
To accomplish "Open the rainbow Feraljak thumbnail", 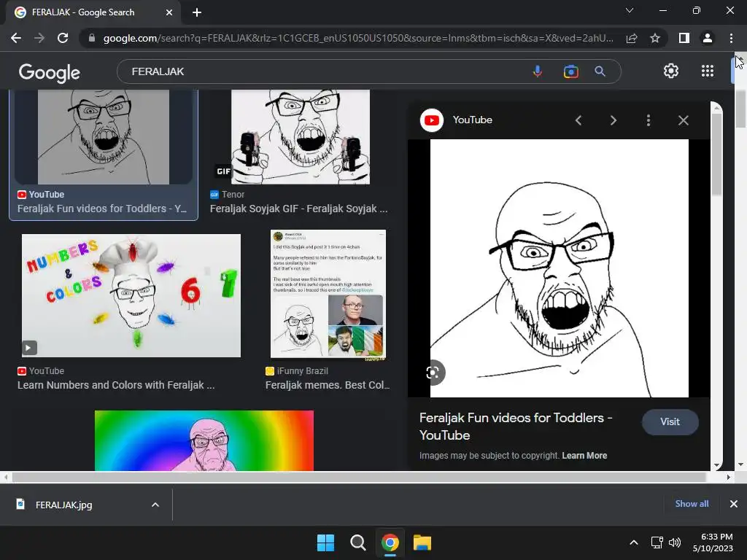I will tap(204, 440).
